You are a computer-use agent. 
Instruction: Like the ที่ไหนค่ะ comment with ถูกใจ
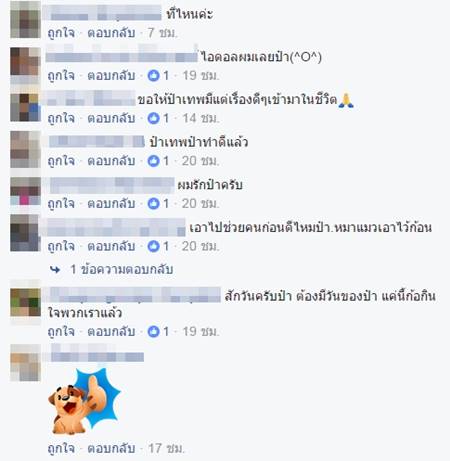coord(61,33)
